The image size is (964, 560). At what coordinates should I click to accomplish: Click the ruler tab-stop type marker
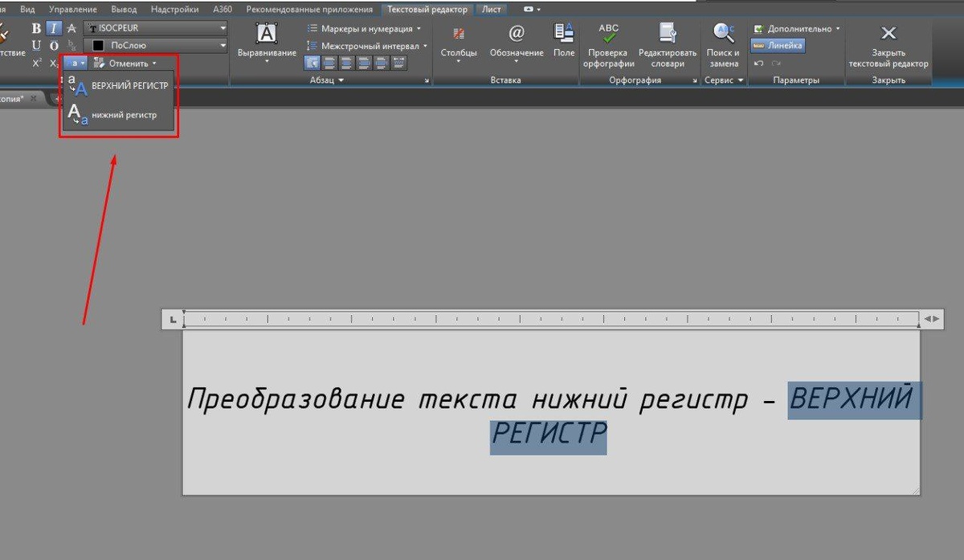pos(172,319)
